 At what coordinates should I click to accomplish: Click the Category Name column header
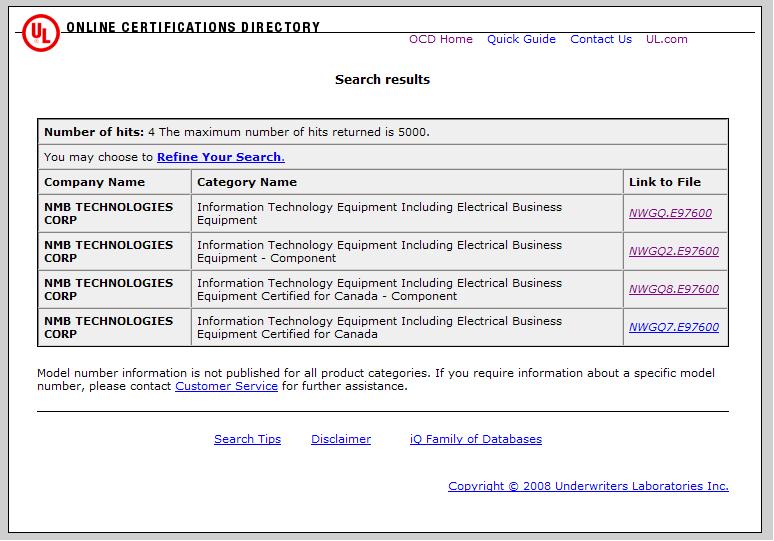click(247, 182)
